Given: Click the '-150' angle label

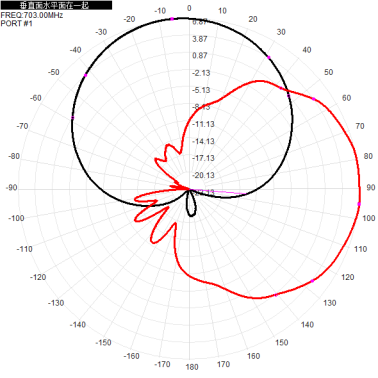Looking at the screenshot, I should tap(103, 342).
